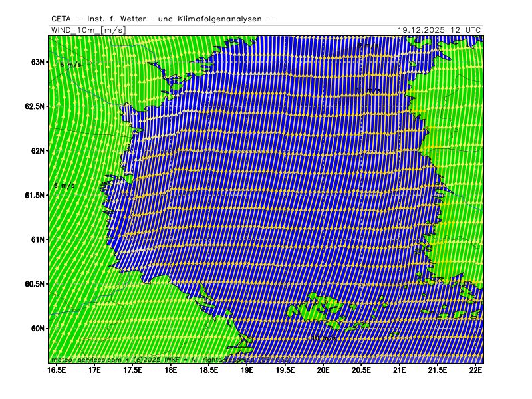Screen dimensions: 532x399
Task: Click the 19.12.2025 12 UTC timestamp
Action: (x=440, y=30)
